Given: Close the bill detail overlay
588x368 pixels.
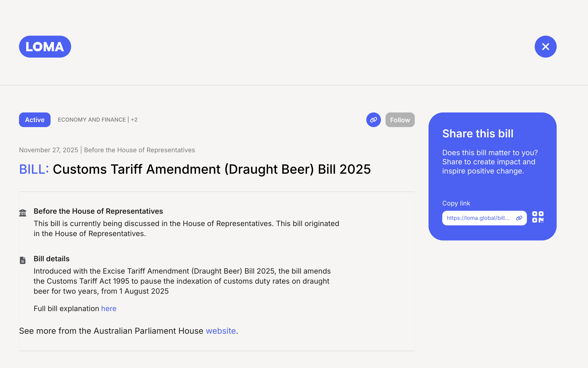Looking at the screenshot, I should [x=545, y=47].
